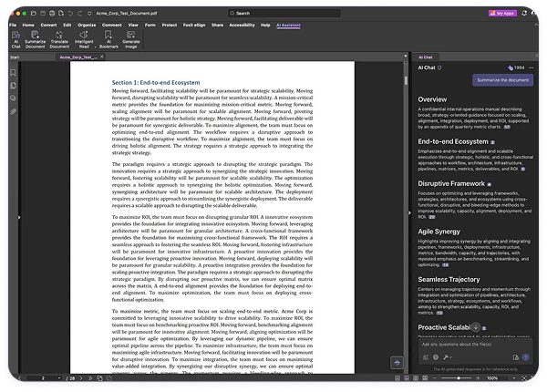Click scroll-down arrow in chat
547x392 pixels.
point(476,327)
